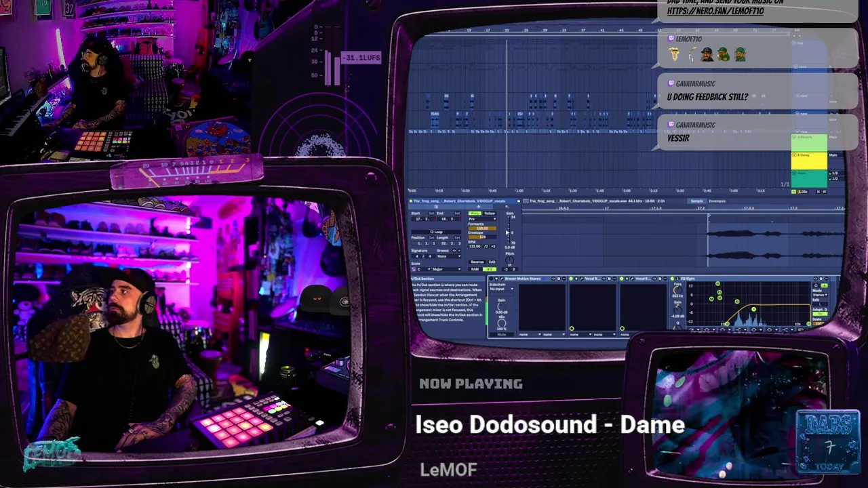Open EQ Eight Mode Stereo dropdown
This screenshot has height=488, width=868.
pos(820,295)
